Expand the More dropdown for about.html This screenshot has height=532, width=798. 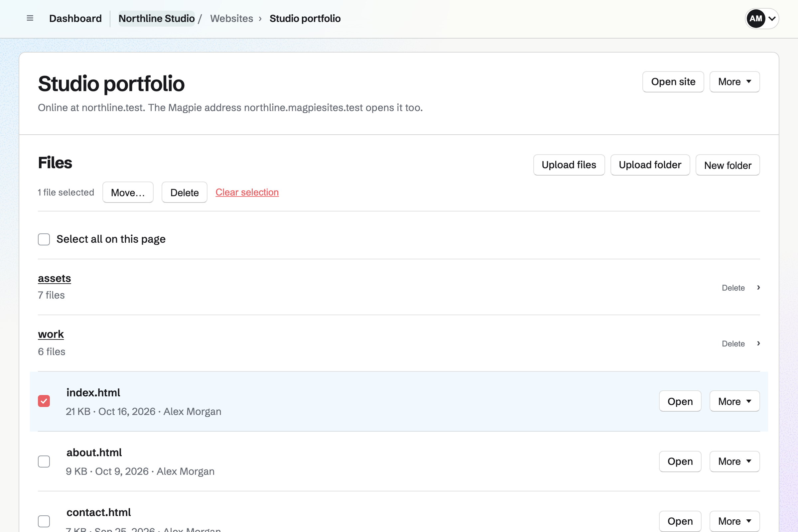point(734,462)
